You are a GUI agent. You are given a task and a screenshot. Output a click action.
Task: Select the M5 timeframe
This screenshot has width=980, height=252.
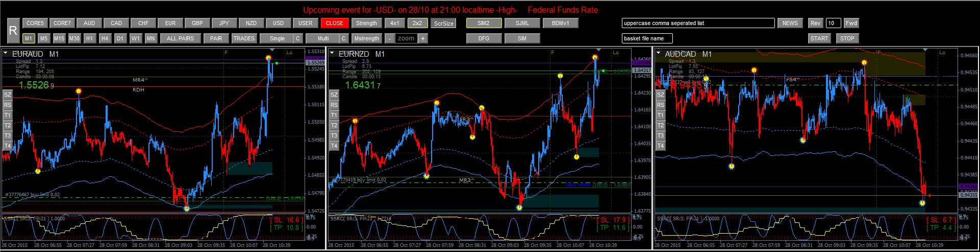coord(44,38)
